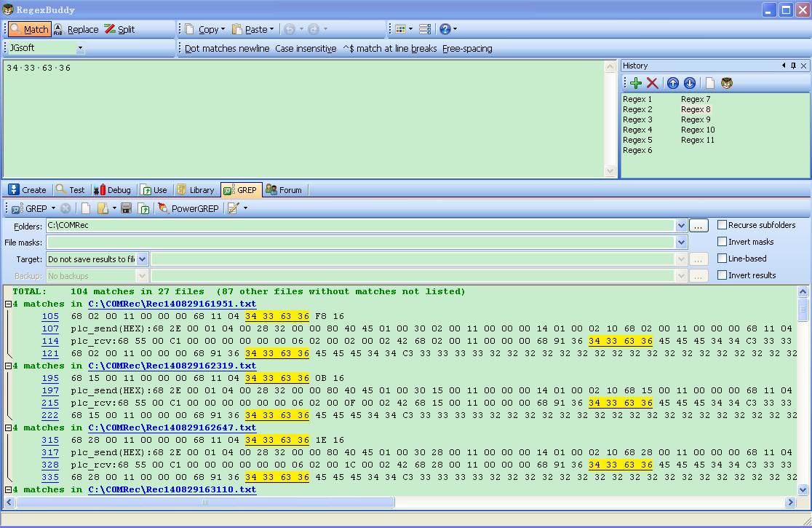
Task: Click the History panel left arrow
Action: coord(784,66)
